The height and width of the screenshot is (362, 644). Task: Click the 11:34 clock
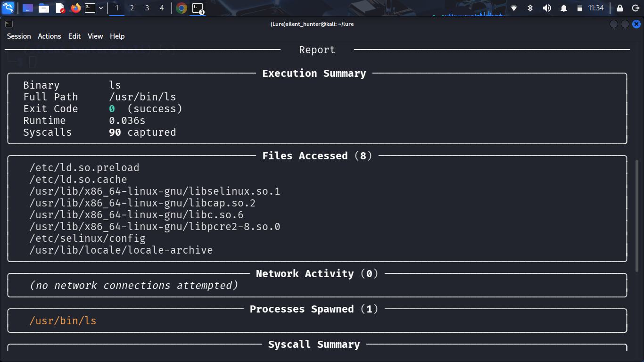click(x=596, y=8)
